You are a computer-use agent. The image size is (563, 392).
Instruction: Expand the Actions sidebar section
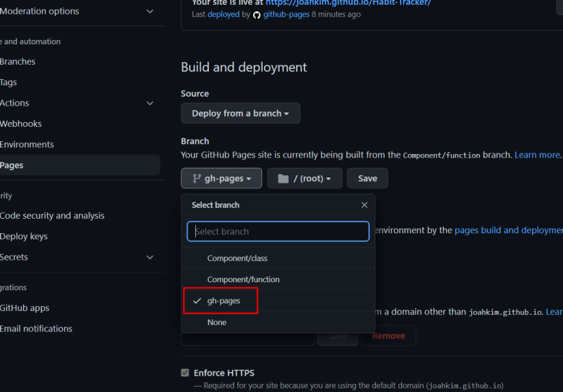149,103
